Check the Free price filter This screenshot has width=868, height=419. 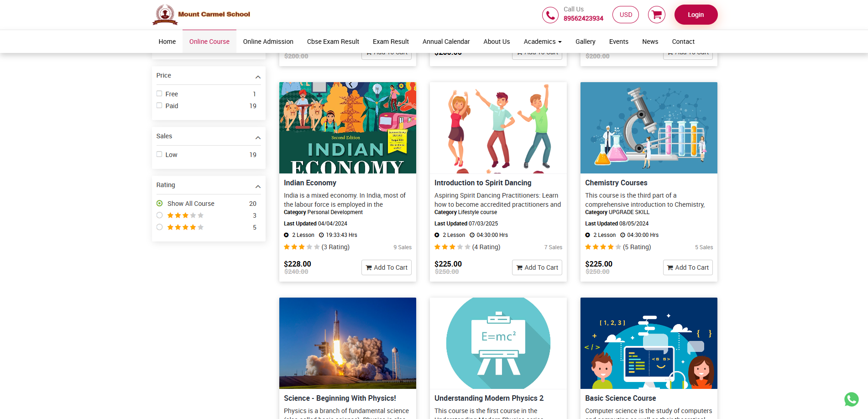[159, 94]
